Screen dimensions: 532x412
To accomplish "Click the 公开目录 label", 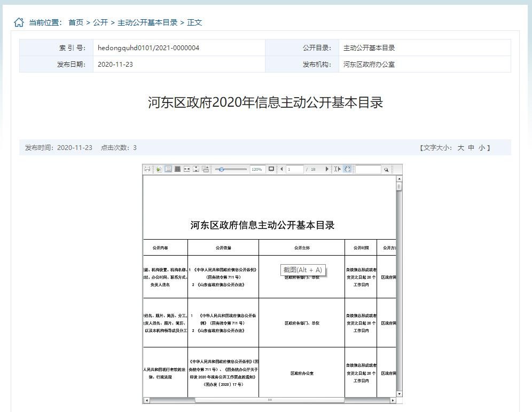I will coord(317,48).
